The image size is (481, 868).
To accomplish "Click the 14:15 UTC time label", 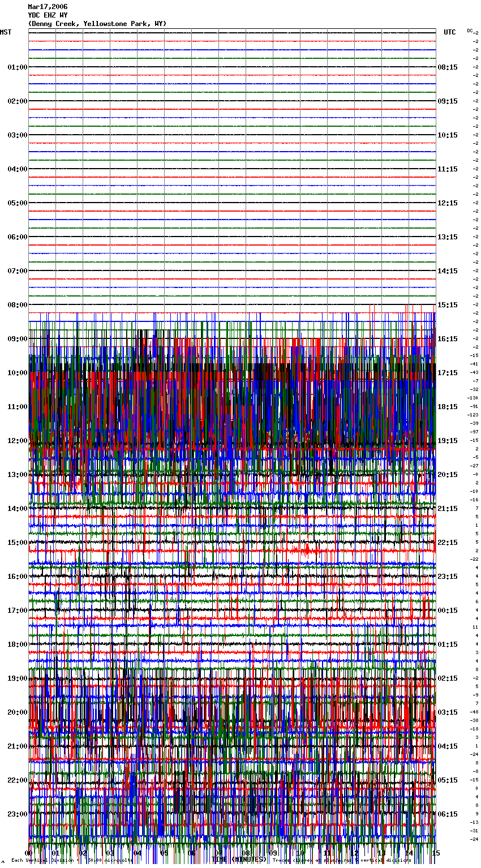I will 448,271.
